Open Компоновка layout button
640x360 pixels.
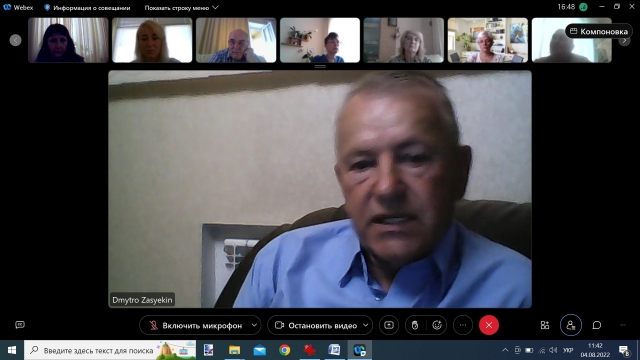click(x=599, y=31)
